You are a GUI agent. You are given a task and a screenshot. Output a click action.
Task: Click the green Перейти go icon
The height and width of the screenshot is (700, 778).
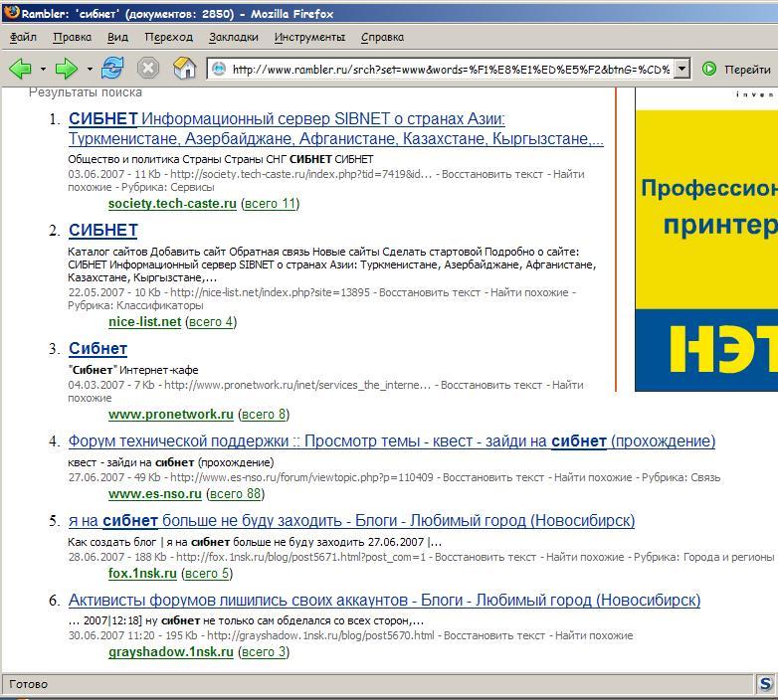pos(709,69)
